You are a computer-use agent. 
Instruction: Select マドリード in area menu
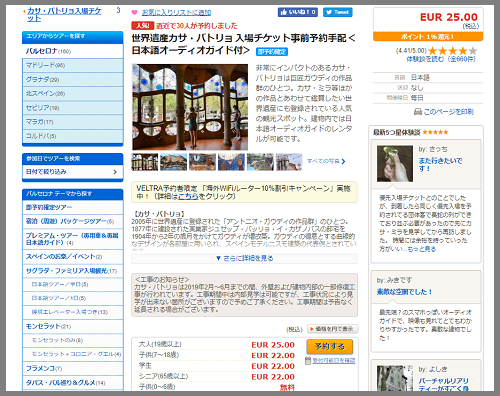tap(72, 65)
